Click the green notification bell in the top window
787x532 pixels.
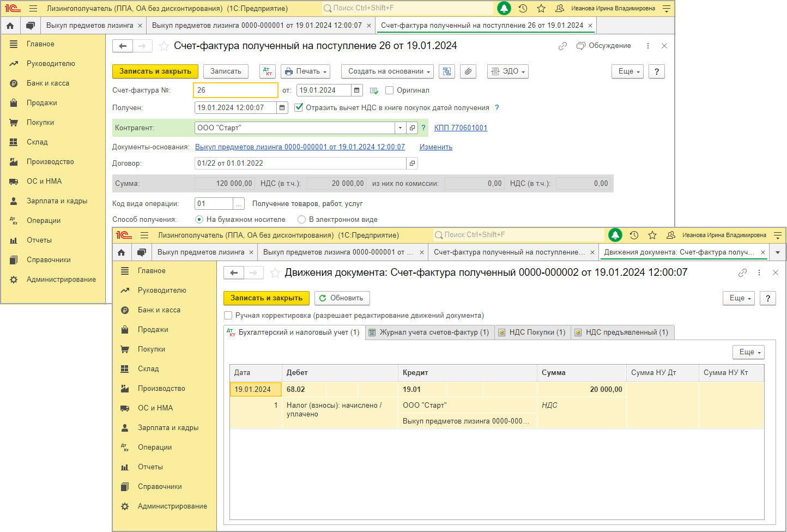[504, 8]
